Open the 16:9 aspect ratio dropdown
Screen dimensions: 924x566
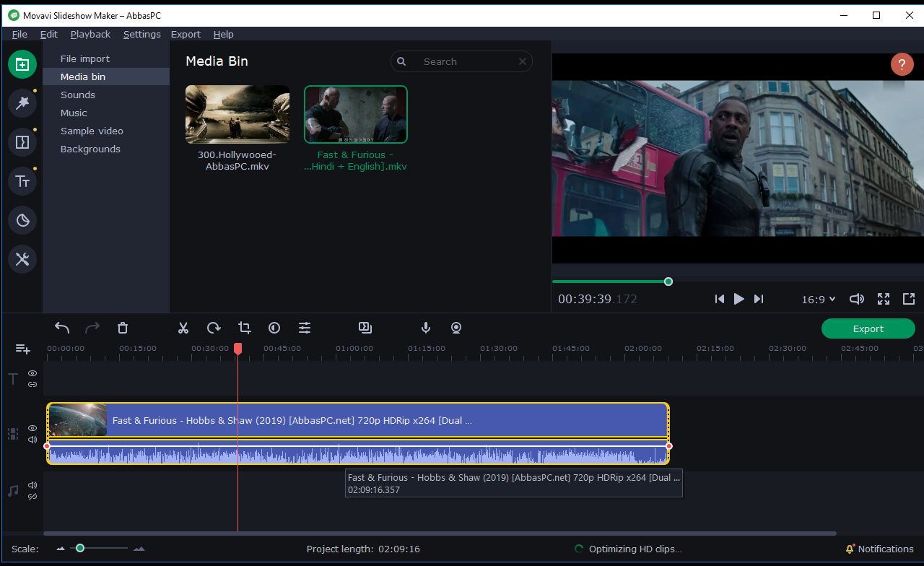point(819,299)
